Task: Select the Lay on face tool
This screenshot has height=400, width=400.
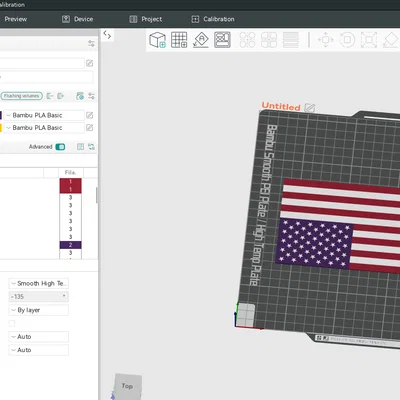Action: pos(391,40)
